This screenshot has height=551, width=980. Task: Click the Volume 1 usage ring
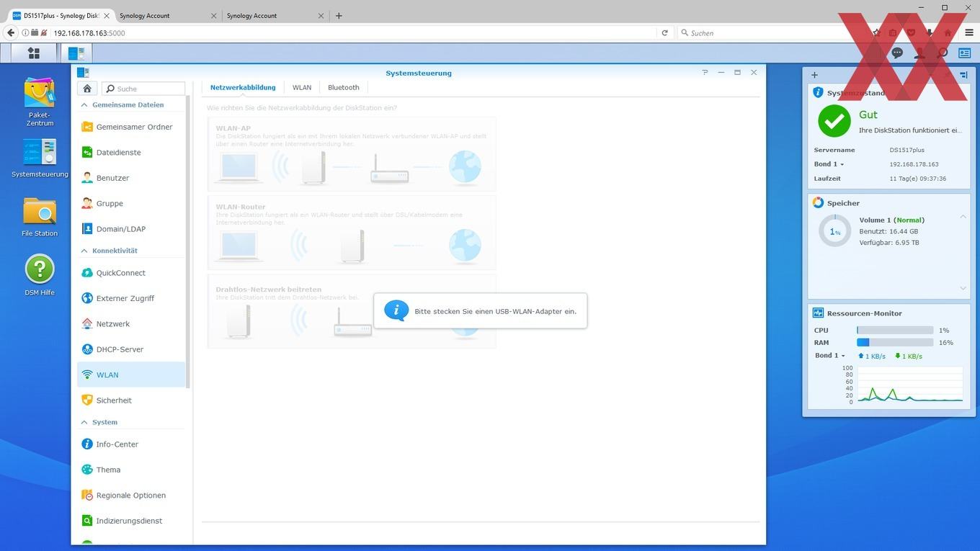(834, 231)
